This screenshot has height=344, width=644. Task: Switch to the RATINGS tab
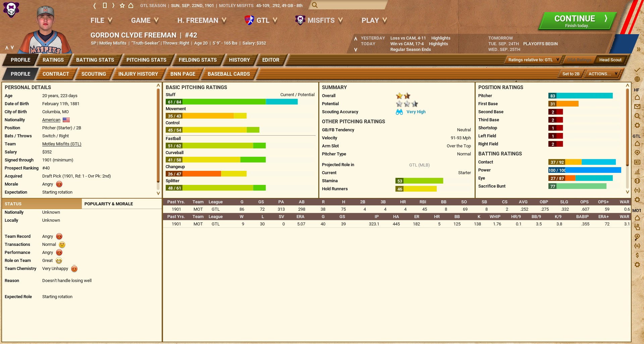[x=53, y=60]
